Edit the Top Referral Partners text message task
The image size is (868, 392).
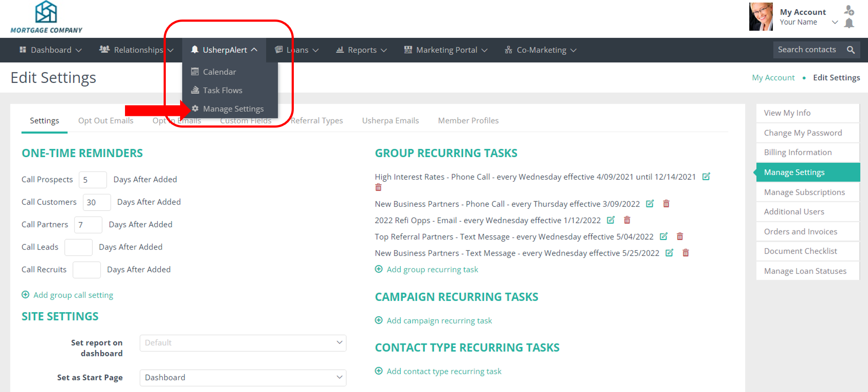click(664, 237)
